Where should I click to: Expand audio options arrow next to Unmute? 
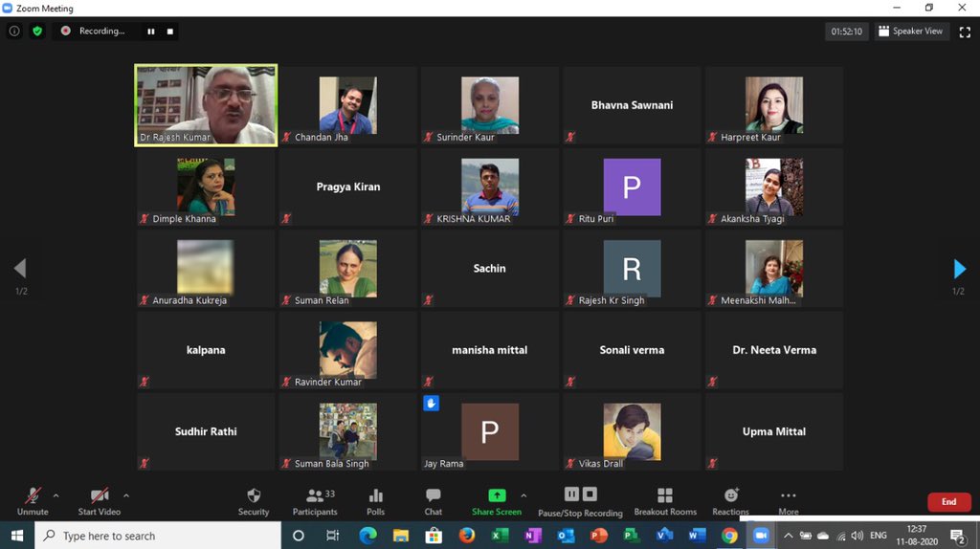coord(56,495)
